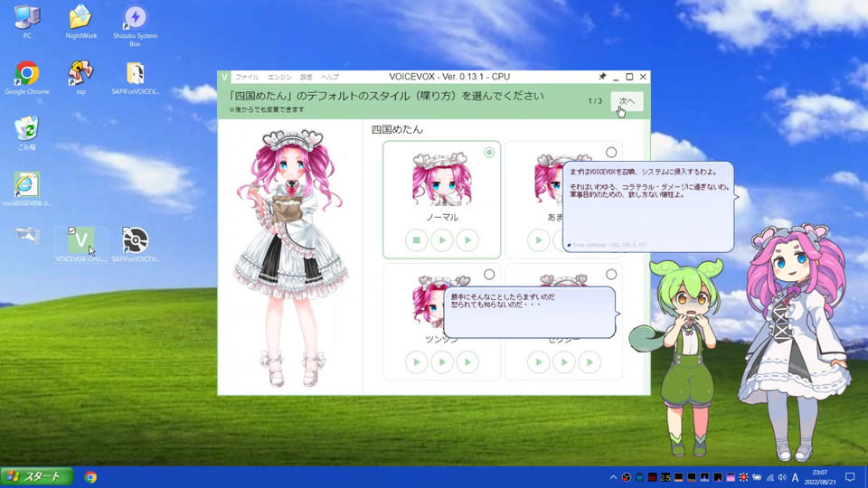Select the ごみ箱 recycle bin icon
Screen dimensions: 868x488
point(26,133)
